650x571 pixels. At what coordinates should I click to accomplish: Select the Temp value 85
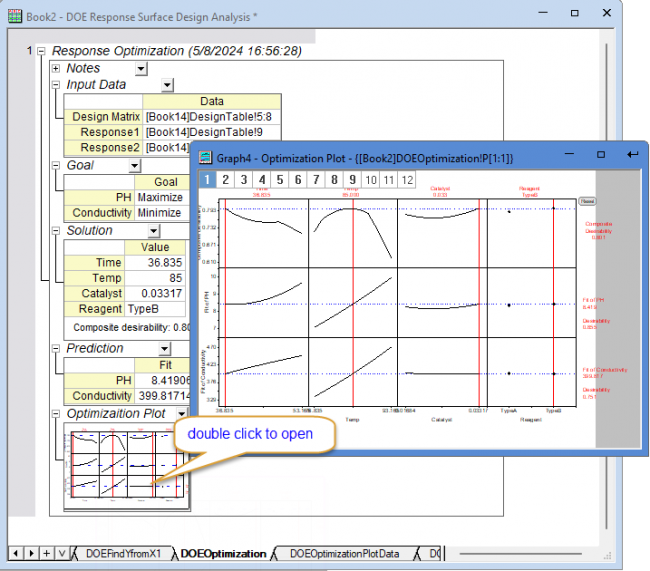pyautogui.click(x=155, y=278)
